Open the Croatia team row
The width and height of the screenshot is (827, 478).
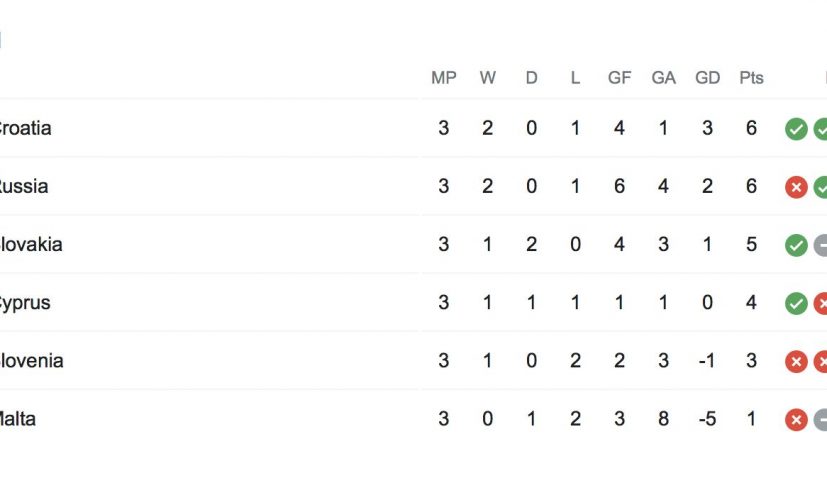24,128
